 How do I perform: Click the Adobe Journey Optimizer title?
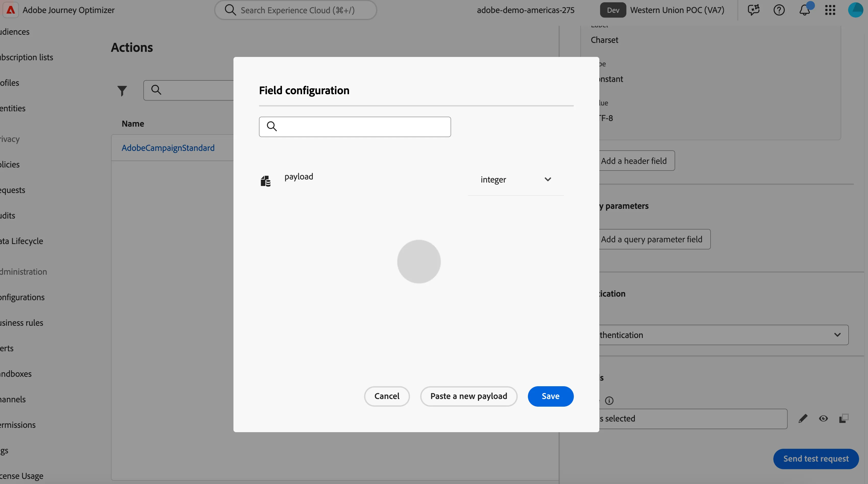pos(68,10)
